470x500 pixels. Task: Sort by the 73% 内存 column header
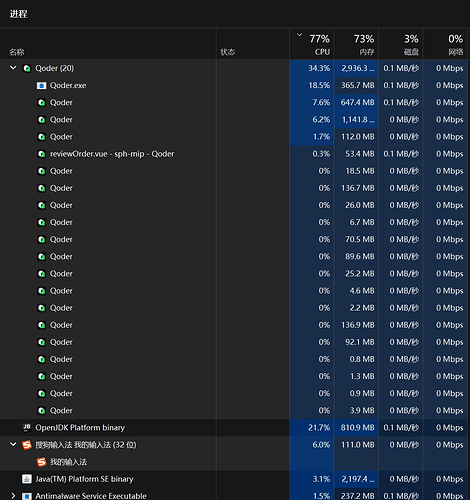[x=356, y=44]
